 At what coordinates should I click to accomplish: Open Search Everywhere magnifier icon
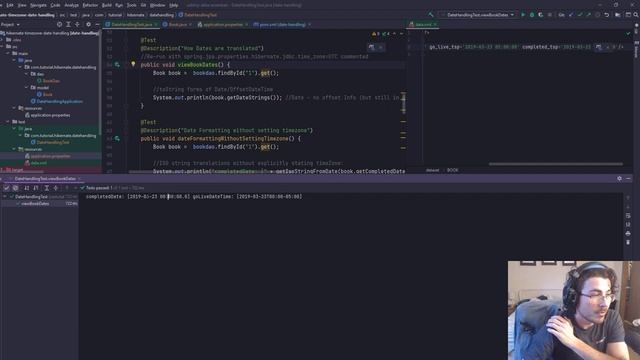coord(636,15)
